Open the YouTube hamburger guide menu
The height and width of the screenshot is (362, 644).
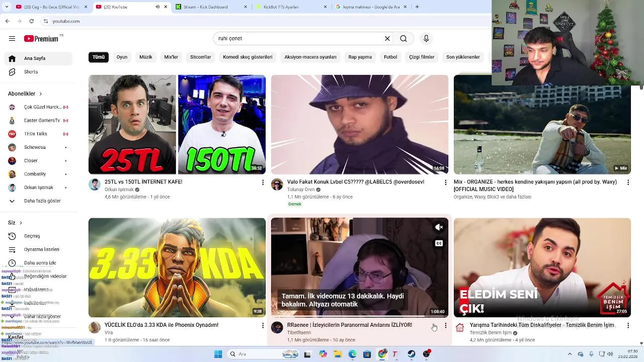pyautogui.click(x=12, y=39)
